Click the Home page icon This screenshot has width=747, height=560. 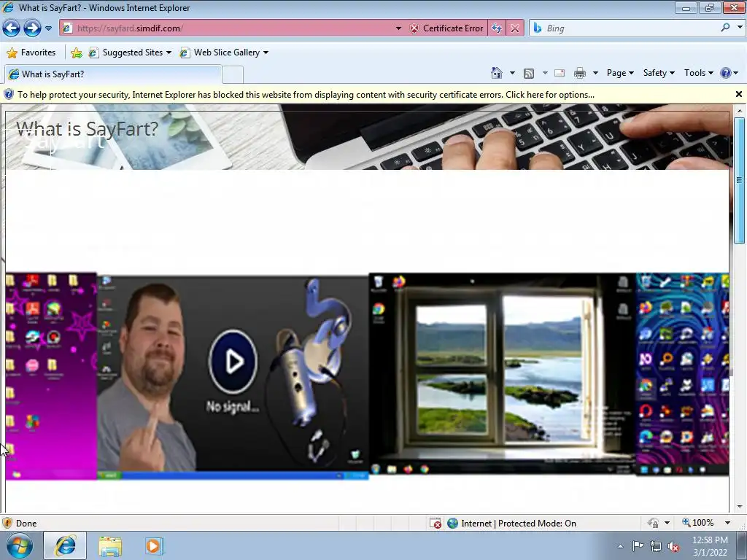click(x=496, y=73)
